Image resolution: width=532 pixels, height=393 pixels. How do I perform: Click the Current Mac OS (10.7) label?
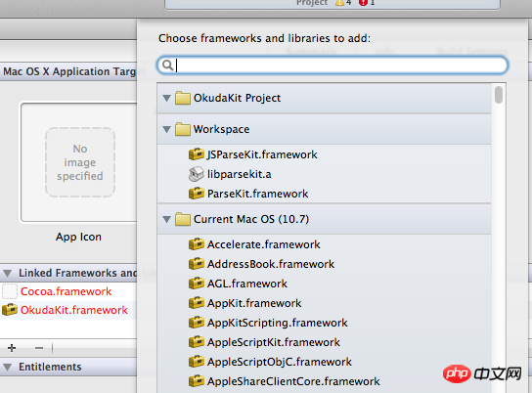pos(251,219)
